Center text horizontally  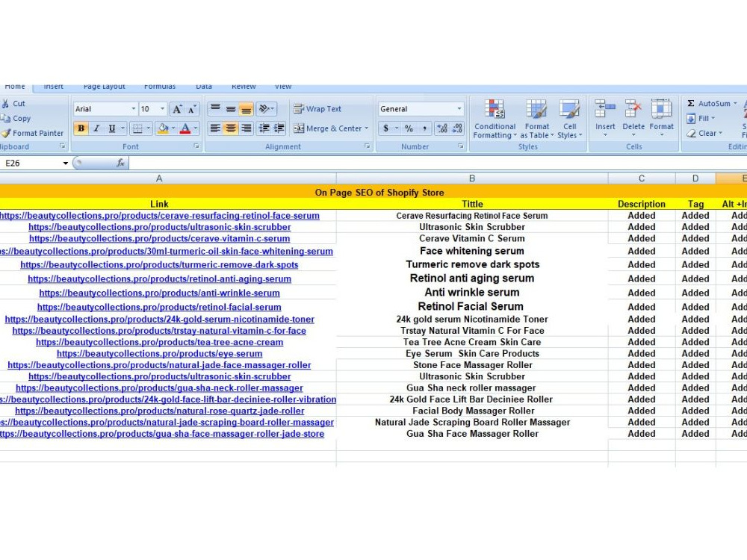point(231,128)
